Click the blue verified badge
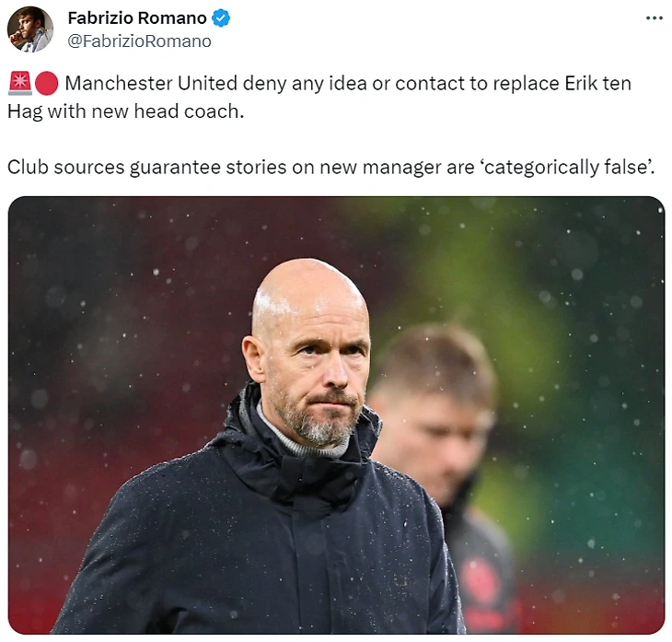The width and height of the screenshot is (672, 642). 221,18
